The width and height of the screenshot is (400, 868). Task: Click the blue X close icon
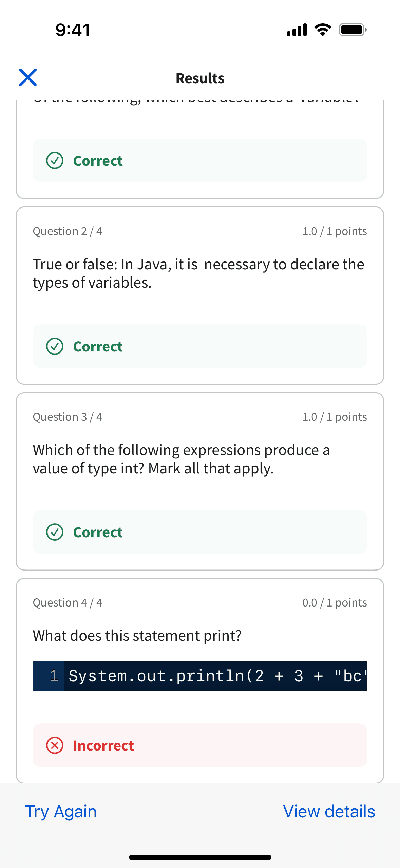click(28, 77)
